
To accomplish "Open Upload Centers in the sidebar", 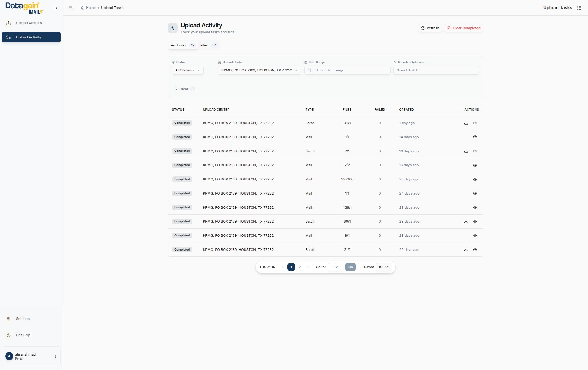I will 29,23.
